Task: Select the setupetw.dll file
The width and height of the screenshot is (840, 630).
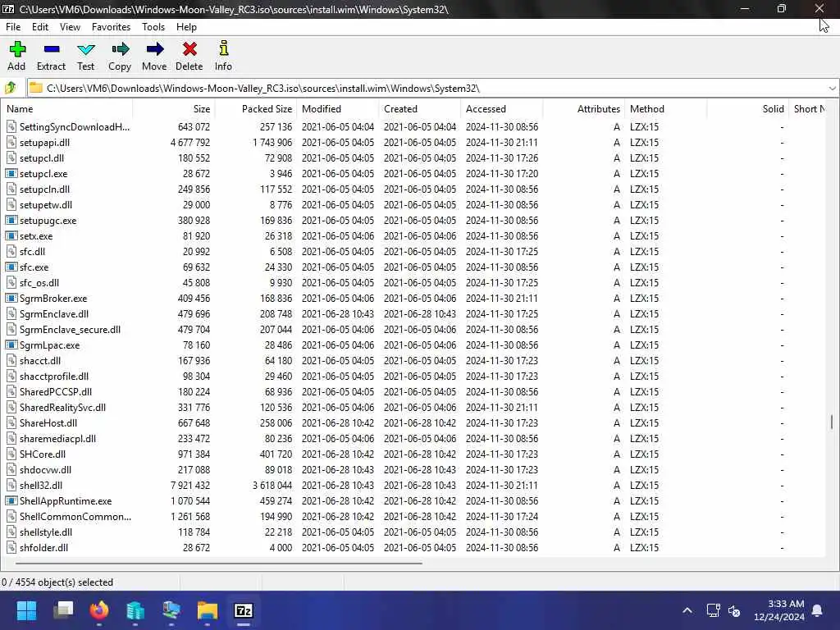Action: point(46,204)
